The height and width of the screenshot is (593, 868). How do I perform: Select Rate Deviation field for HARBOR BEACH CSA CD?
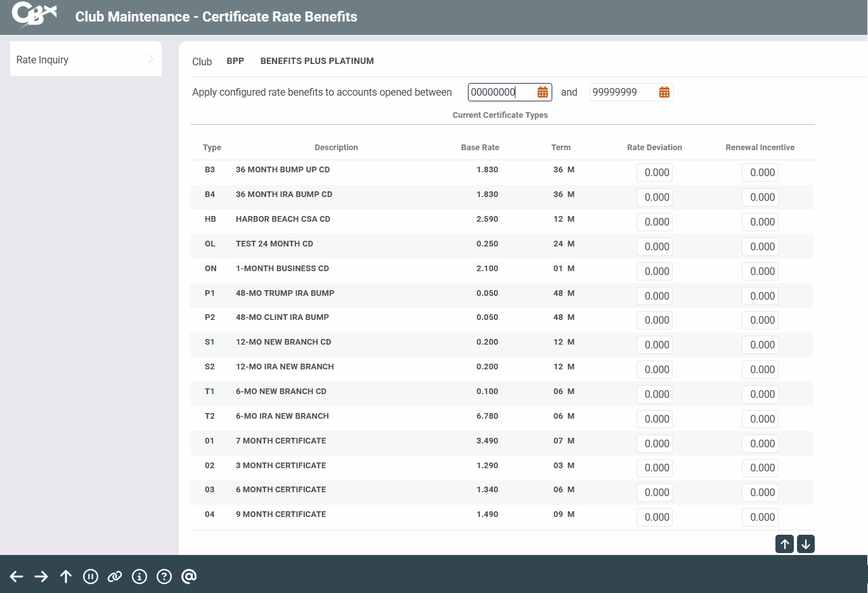[x=654, y=222]
